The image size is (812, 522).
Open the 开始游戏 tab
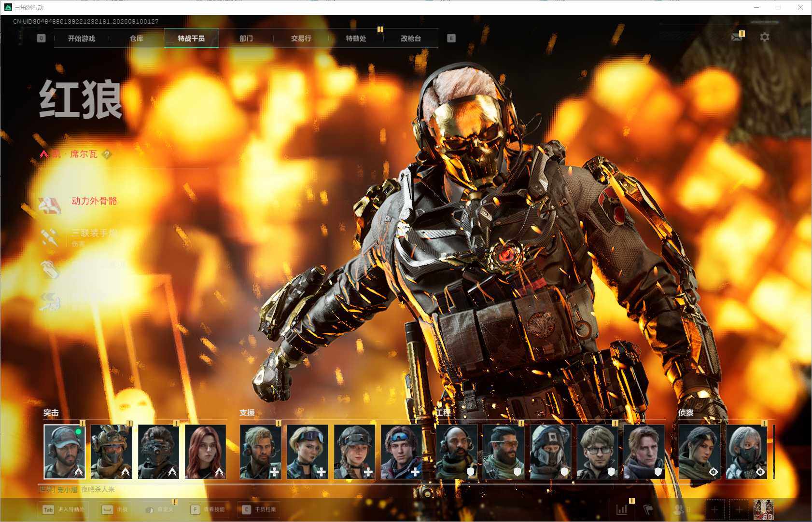pos(82,39)
